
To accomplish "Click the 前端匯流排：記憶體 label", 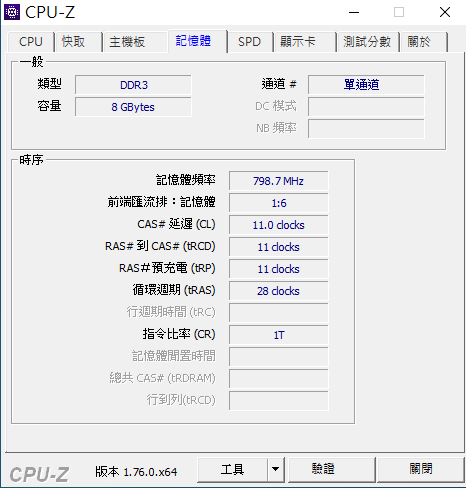I will (161, 202).
